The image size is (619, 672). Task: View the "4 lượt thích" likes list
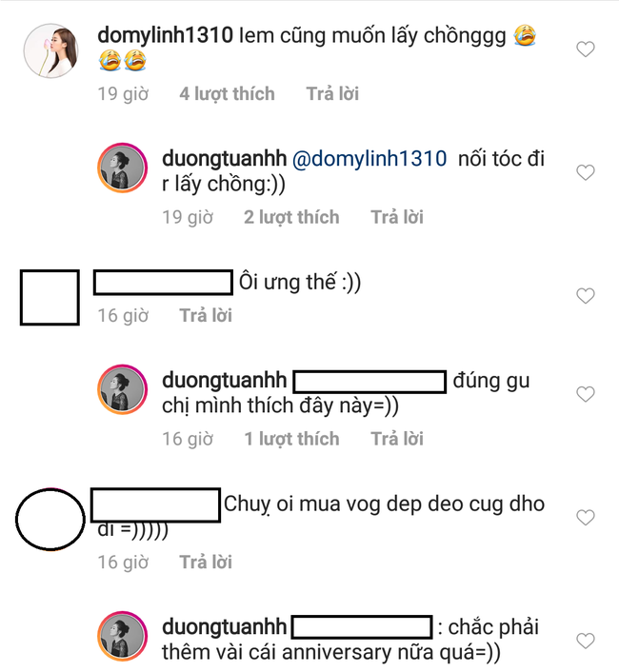click(227, 93)
